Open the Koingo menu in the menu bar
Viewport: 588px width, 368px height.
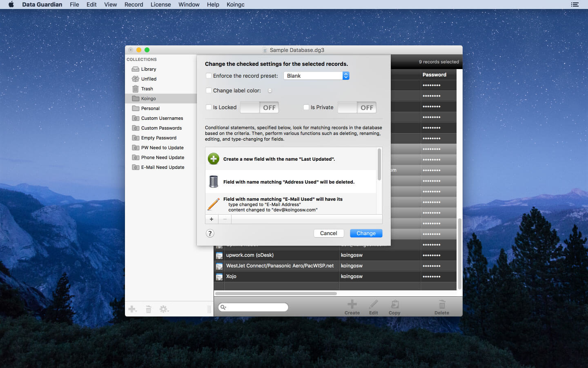(235, 4)
